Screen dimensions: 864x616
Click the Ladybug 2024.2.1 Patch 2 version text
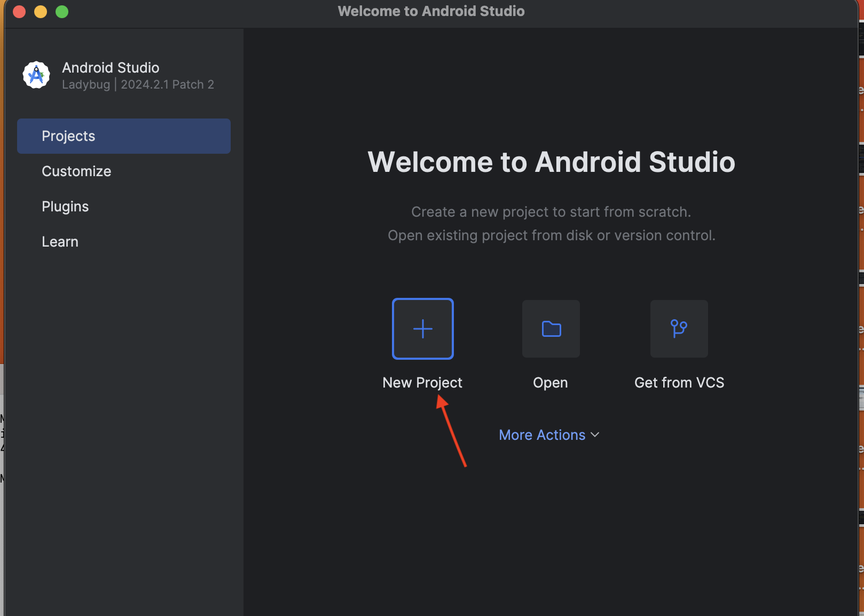pos(138,84)
